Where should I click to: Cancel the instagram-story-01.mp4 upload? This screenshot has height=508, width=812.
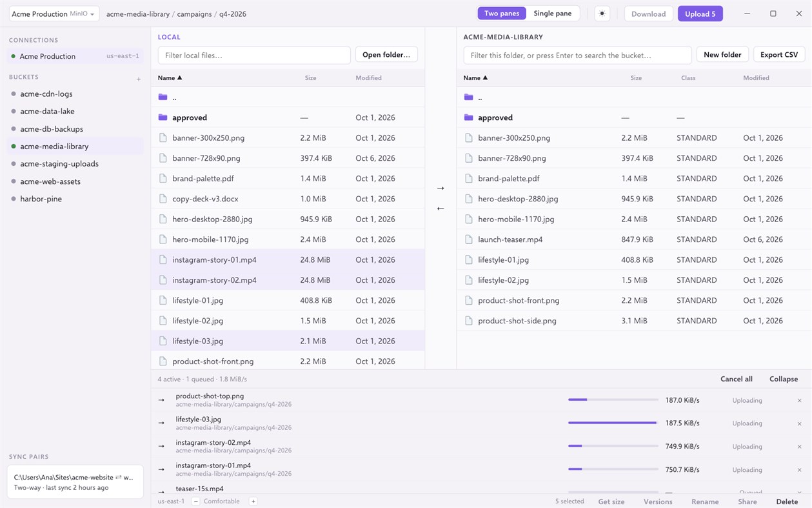pyautogui.click(x=799, y=470)
